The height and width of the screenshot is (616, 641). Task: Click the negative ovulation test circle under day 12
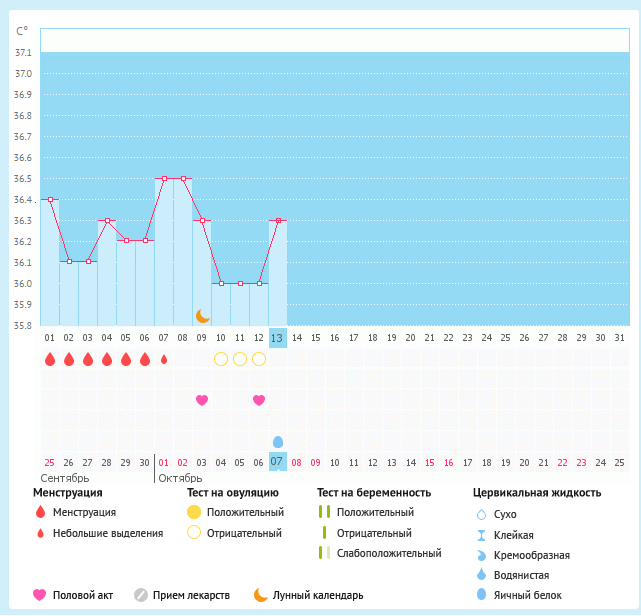259,359
